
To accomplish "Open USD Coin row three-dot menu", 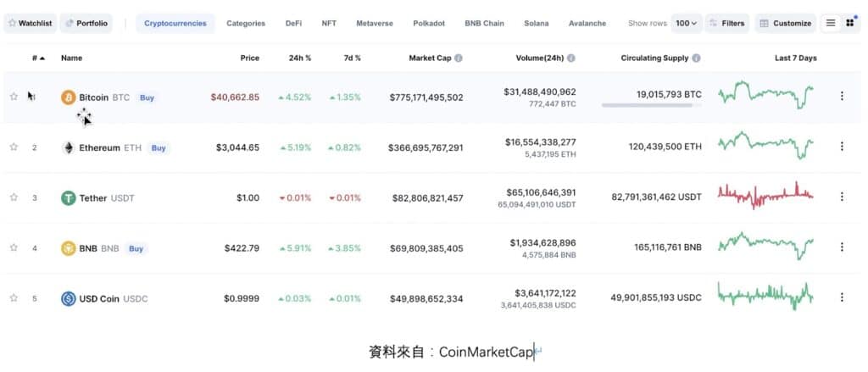I will 842,297.
